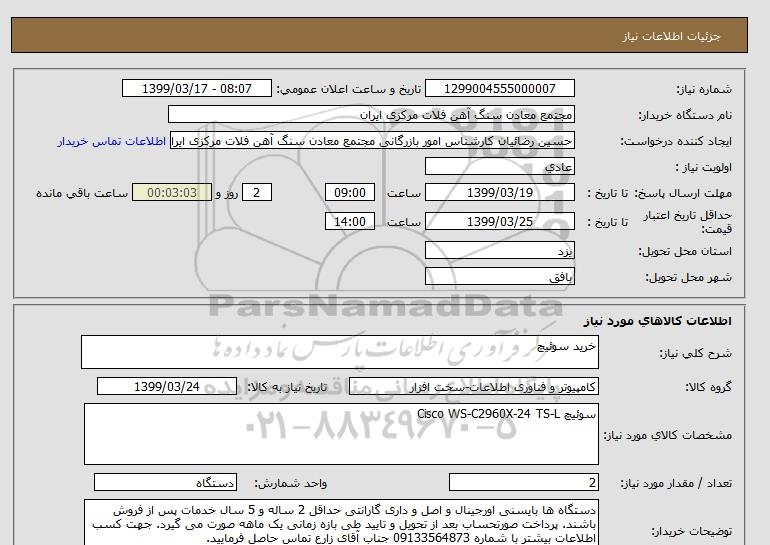Image resolution: width=770 pixels, height=545 pixels.
Task: Click the delivery province field یزد
Action: click(x=499, y=250)
